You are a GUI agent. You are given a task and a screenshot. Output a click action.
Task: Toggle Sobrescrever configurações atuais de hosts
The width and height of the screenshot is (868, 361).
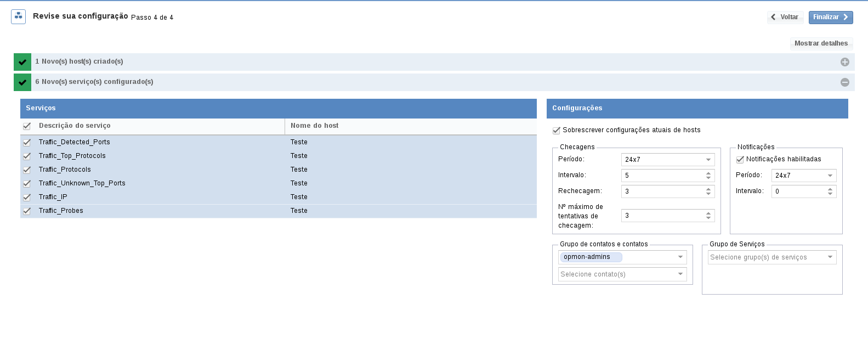coord(557,131)
